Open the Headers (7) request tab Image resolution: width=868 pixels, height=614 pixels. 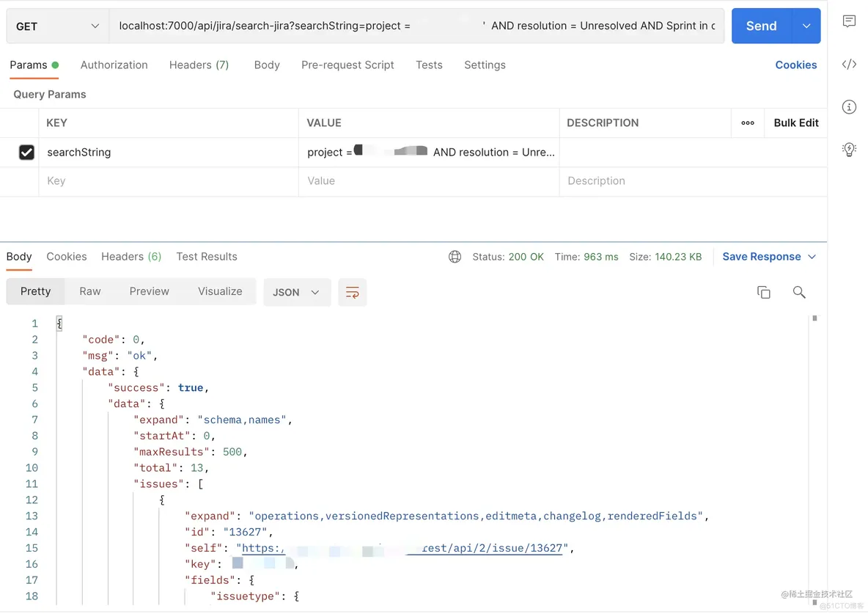point(199,65)
